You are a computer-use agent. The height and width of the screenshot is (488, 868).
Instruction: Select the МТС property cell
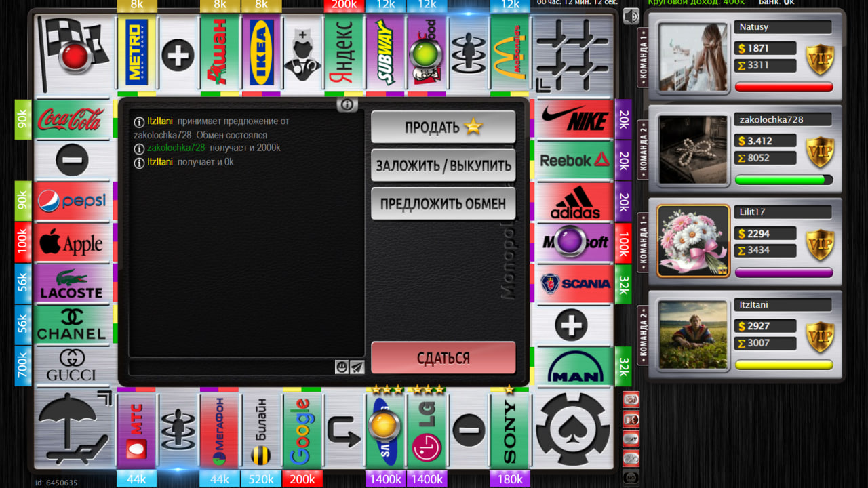137,430
